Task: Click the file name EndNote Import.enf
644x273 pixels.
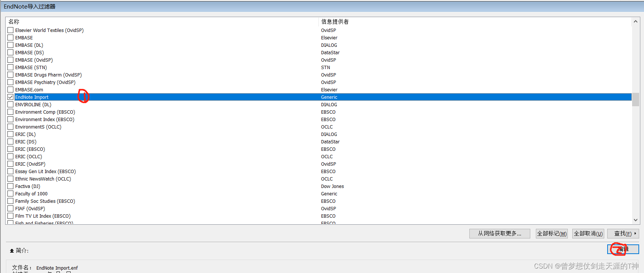Action: (57, 268)
